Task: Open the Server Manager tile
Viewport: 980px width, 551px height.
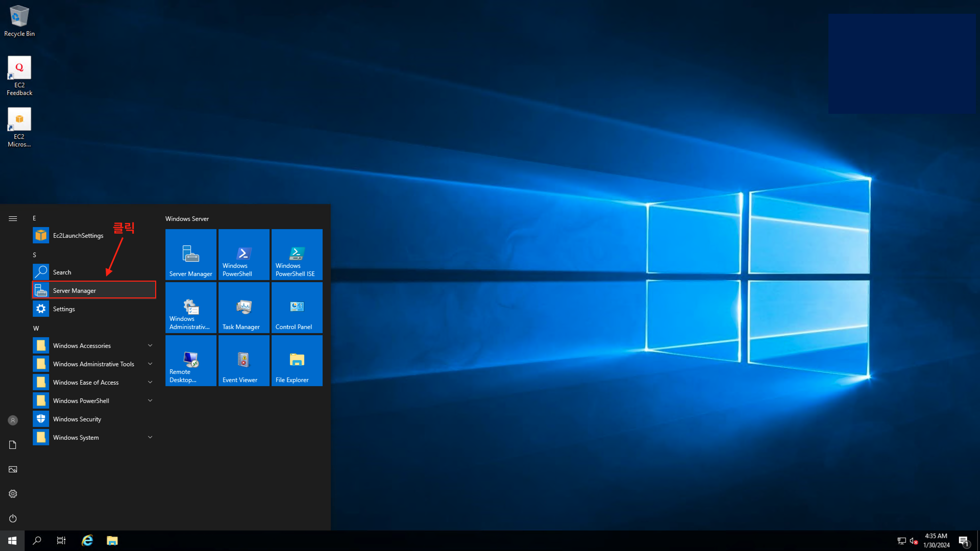Action: point(190,255)
